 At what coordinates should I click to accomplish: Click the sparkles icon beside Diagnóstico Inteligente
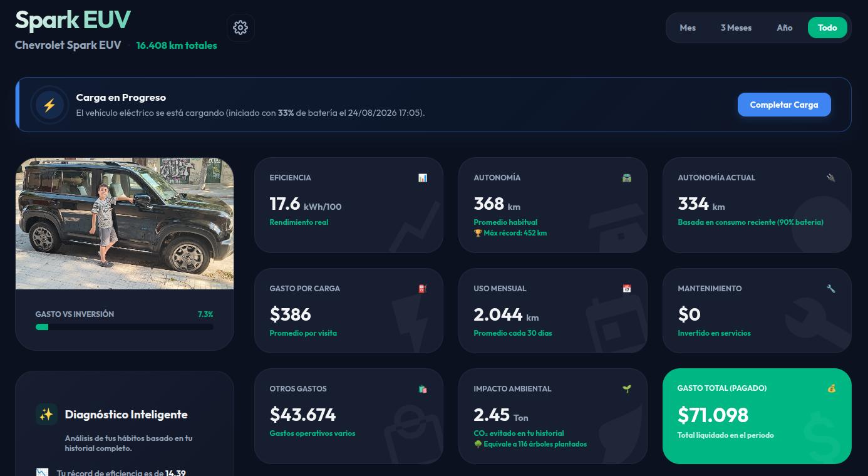(46, 415)
